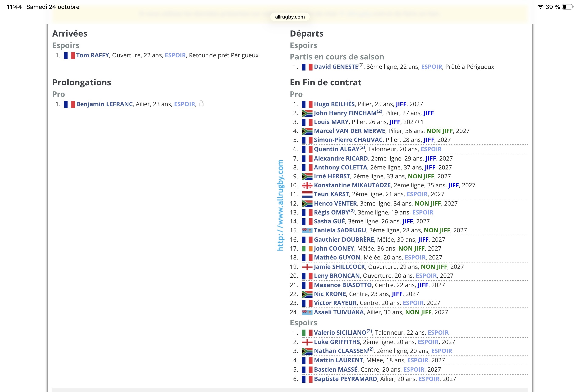580x392 pixels.
Task: Select Simon-Pierre CHAUVAC link
Action: pyautogui.click(x=348, y=140)
